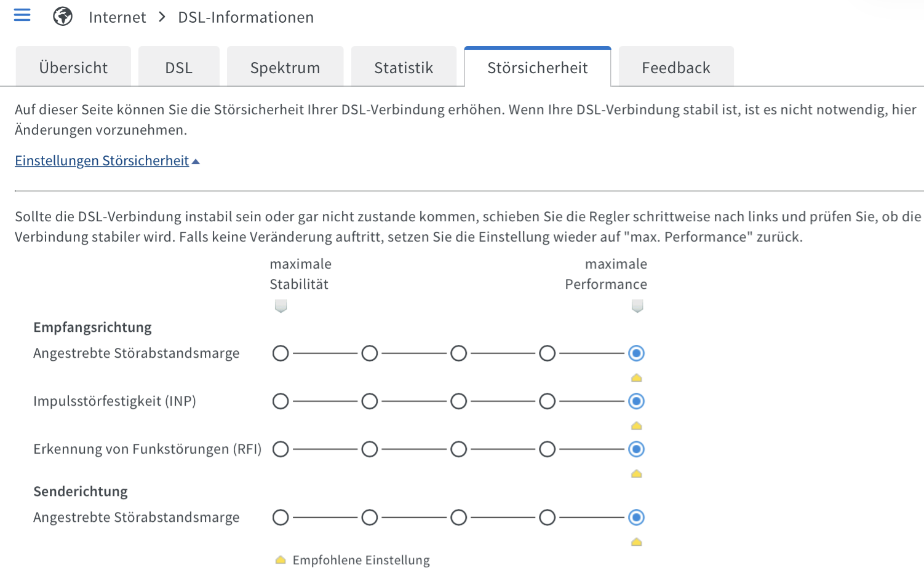924x579 pixels.
Task: Click the yellow recommended marker below the INP slider
Action: tap(637, 425)
